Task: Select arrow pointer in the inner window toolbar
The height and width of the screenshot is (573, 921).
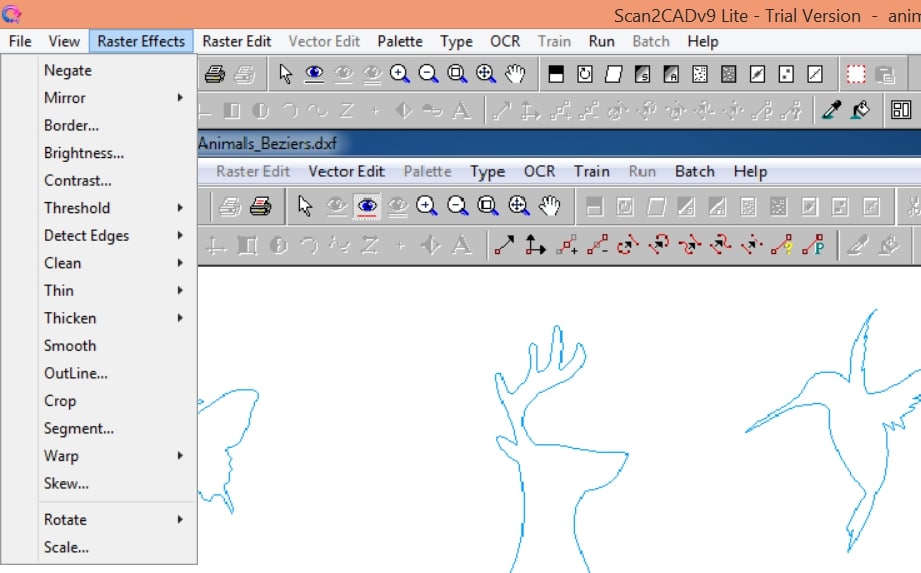Action: pyautogui.click(x=305, y=206)
